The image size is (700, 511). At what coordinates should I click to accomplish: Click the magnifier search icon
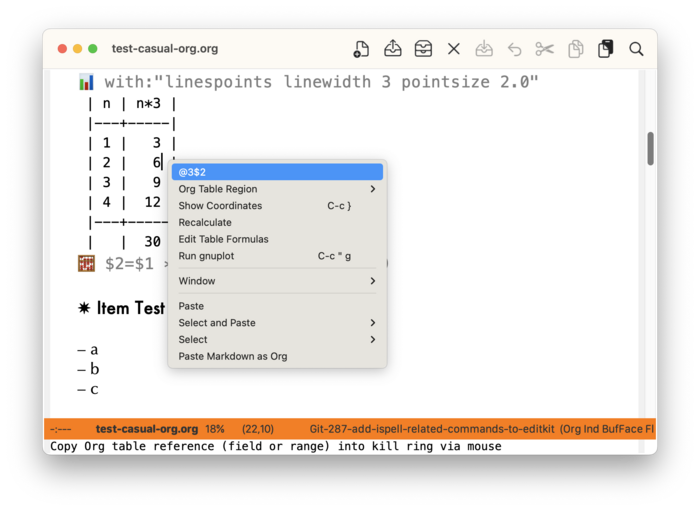tap(636, 49)
